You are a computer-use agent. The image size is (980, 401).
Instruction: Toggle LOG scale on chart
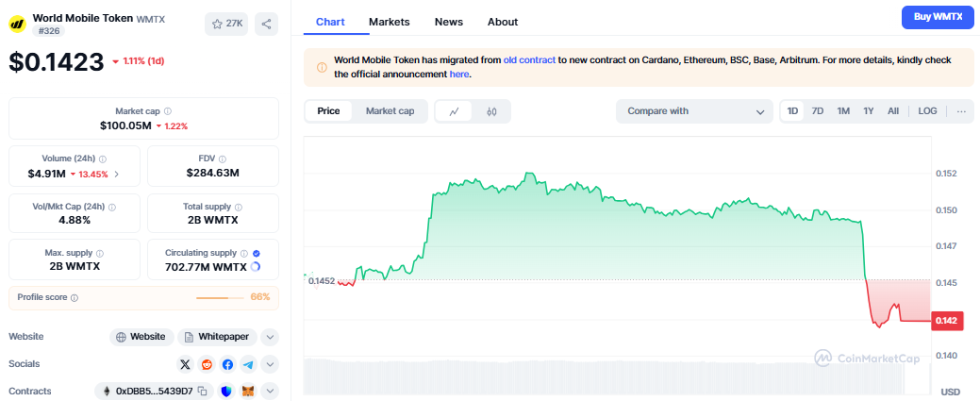click(927, 111)
